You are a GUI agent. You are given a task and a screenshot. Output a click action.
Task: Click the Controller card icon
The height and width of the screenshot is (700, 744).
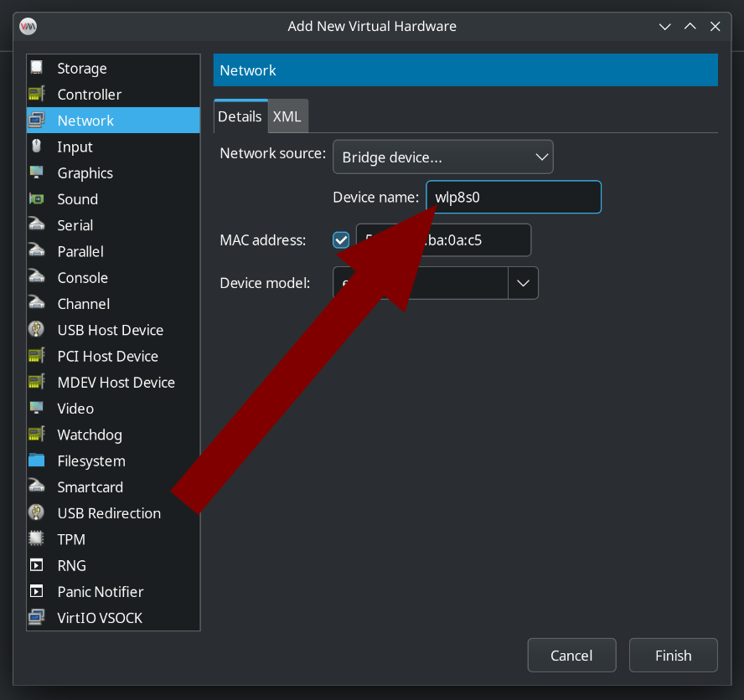tap(37, 94)
